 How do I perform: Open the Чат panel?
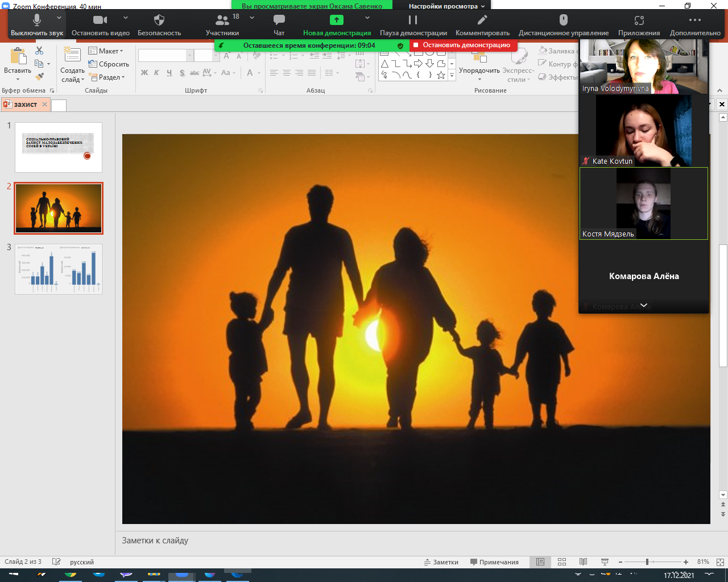click(279, 26)
